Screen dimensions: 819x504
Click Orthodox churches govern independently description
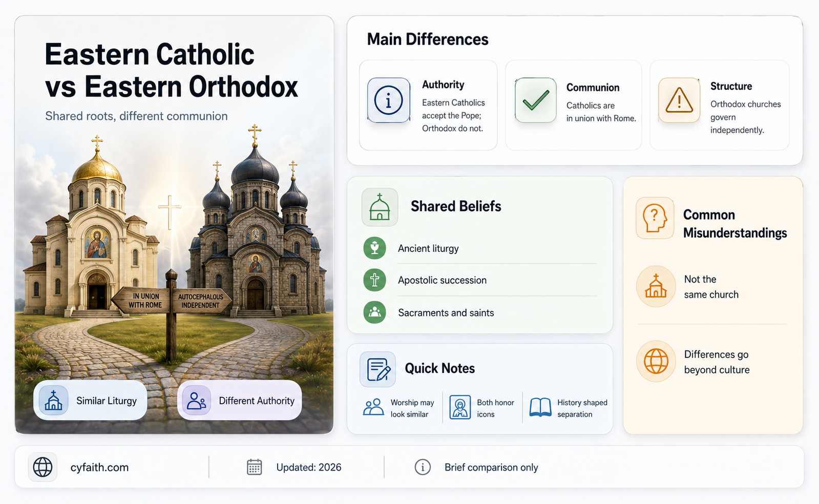click(x=745, y=117)
